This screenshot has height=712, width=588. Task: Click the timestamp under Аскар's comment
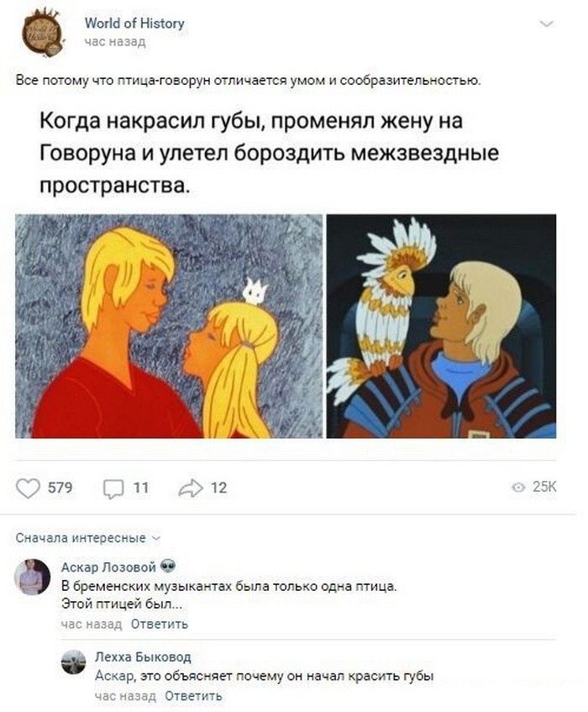(92, 625)
